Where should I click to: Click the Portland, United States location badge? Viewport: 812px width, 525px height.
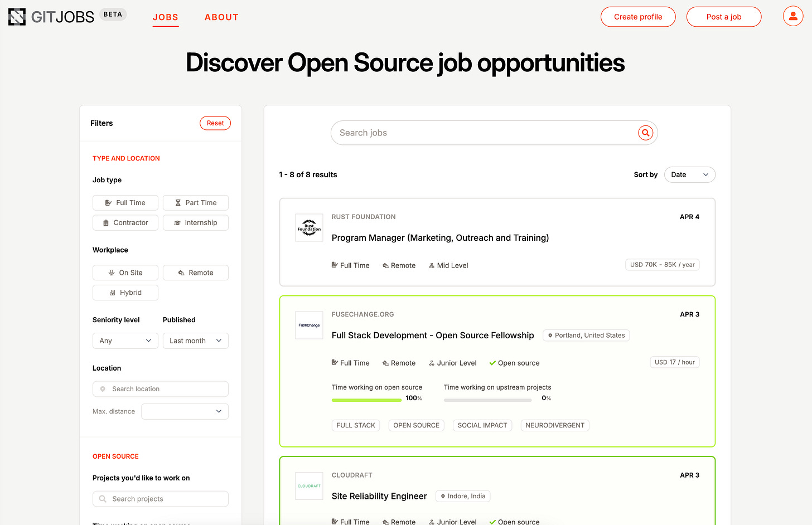tap(586, 336)
